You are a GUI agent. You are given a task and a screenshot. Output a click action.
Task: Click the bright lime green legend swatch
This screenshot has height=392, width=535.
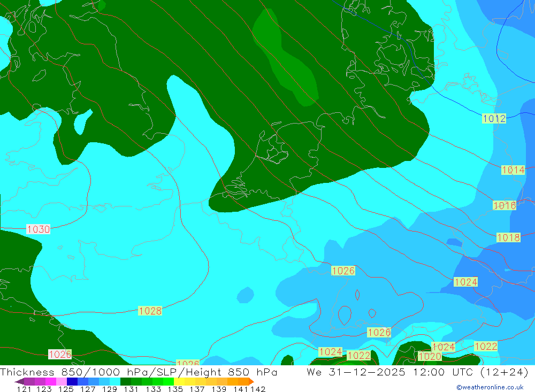click(168, 381)
